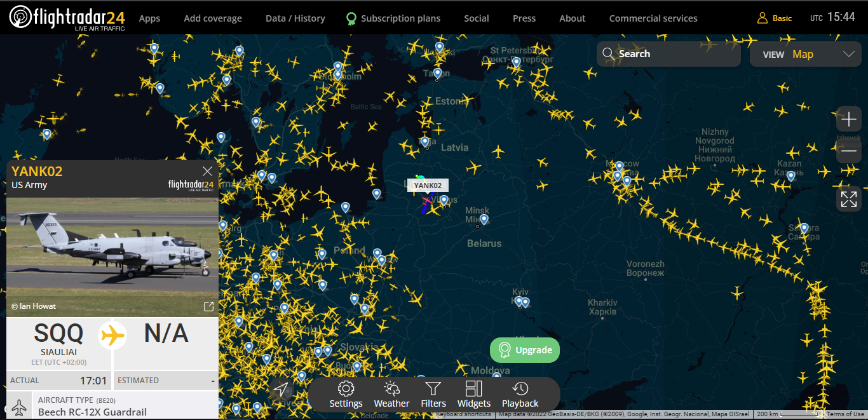Open Data / History menu
Viewport: 868px width, 420px height.
[295, 18]
